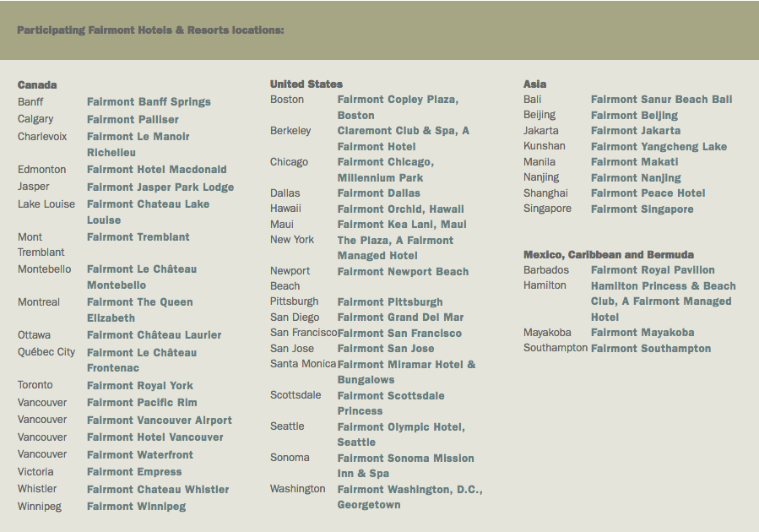Viewport: 759px width, 532px height.
Task: Click the Fairmont Palliser hotel link
Action: [133, 120]
